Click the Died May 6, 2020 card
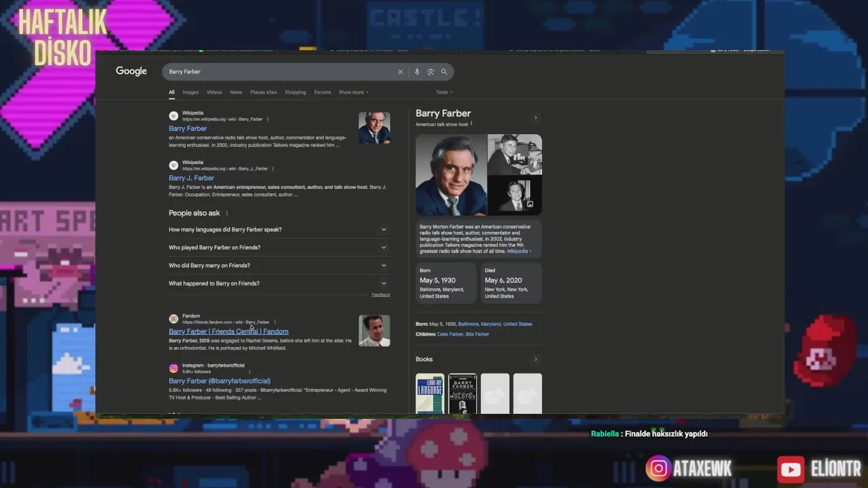This screenshot has height=488, width=868. click(511, 283)
